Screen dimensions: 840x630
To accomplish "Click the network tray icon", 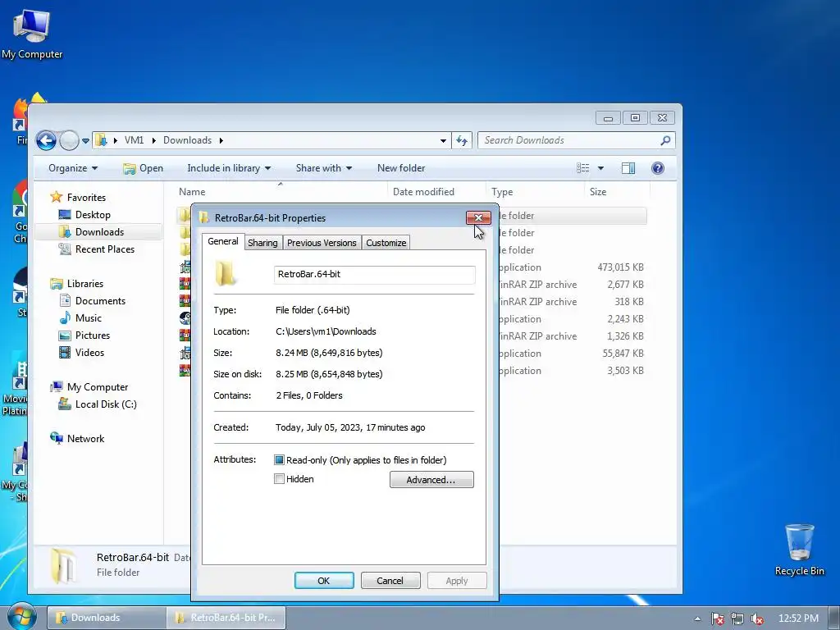I will tap(737, 619).
